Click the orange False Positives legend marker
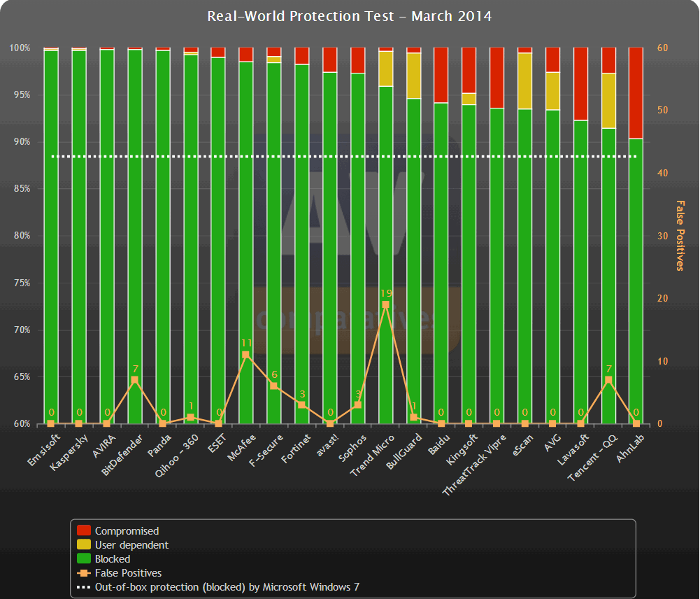This screenshot has height=599, width=700. click(83, 572)
